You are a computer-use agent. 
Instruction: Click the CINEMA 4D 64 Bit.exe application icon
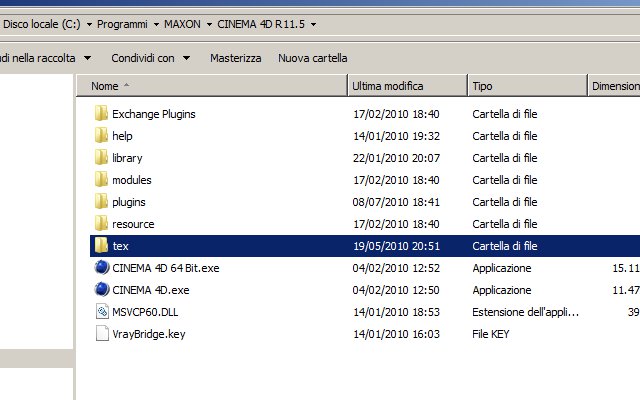coord(102,268)
